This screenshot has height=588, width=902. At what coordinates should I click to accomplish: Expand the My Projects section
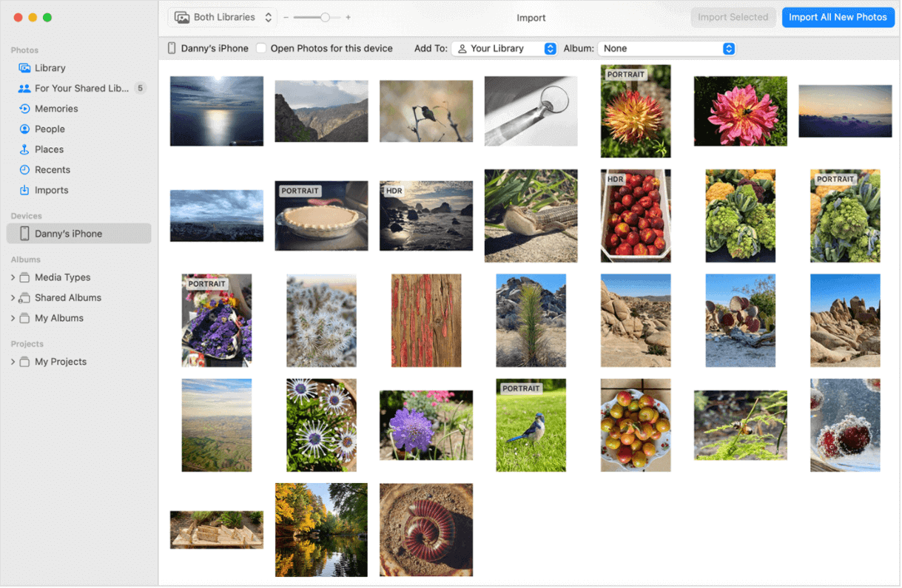(x=14, y=362)
